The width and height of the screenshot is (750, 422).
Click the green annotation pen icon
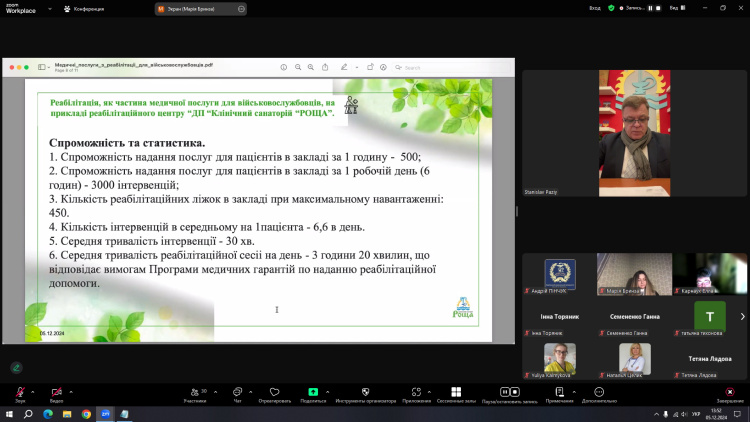click(16, 367)
